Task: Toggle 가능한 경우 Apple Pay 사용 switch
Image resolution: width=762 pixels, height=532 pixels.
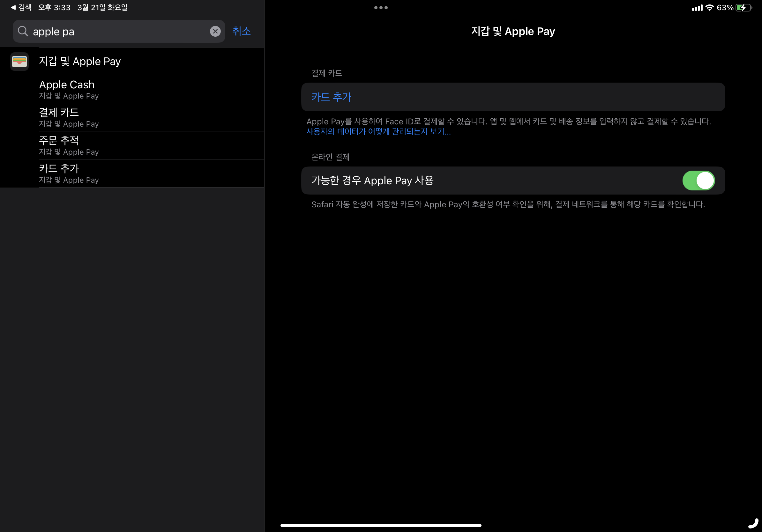Action: (x=698, y=181)
